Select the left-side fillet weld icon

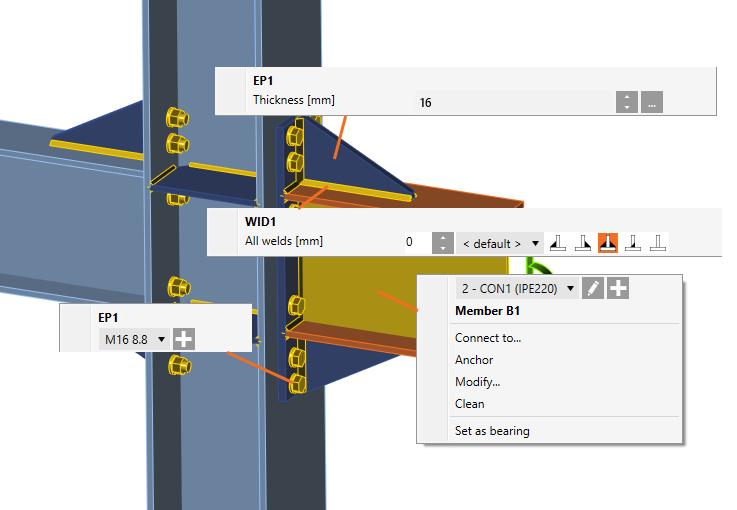pos(558,243)
